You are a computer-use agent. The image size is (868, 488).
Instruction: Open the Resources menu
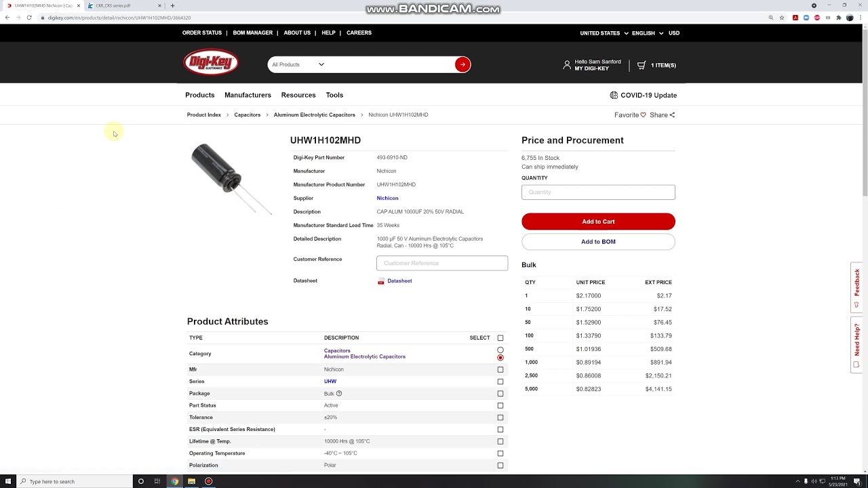tap(298, 95)
